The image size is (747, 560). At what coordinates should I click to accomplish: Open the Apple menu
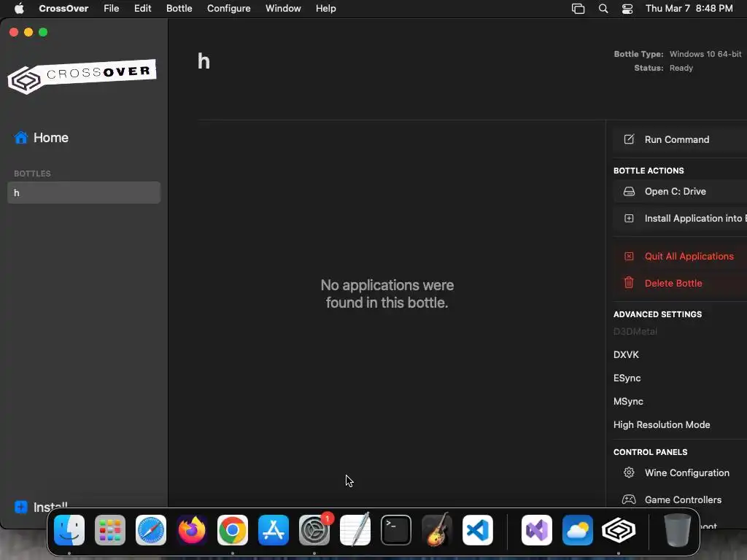tap(19, 9)
